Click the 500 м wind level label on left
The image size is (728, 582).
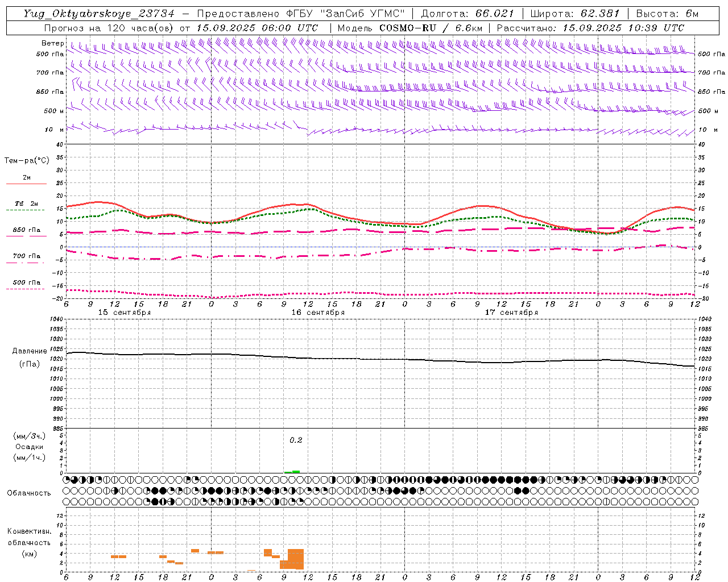54,111
